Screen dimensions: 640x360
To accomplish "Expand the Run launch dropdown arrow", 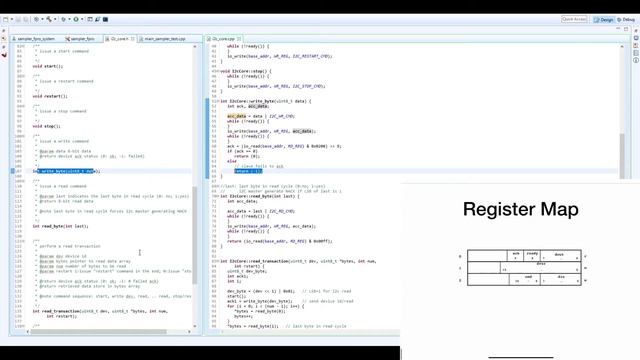I will point(82,19).
